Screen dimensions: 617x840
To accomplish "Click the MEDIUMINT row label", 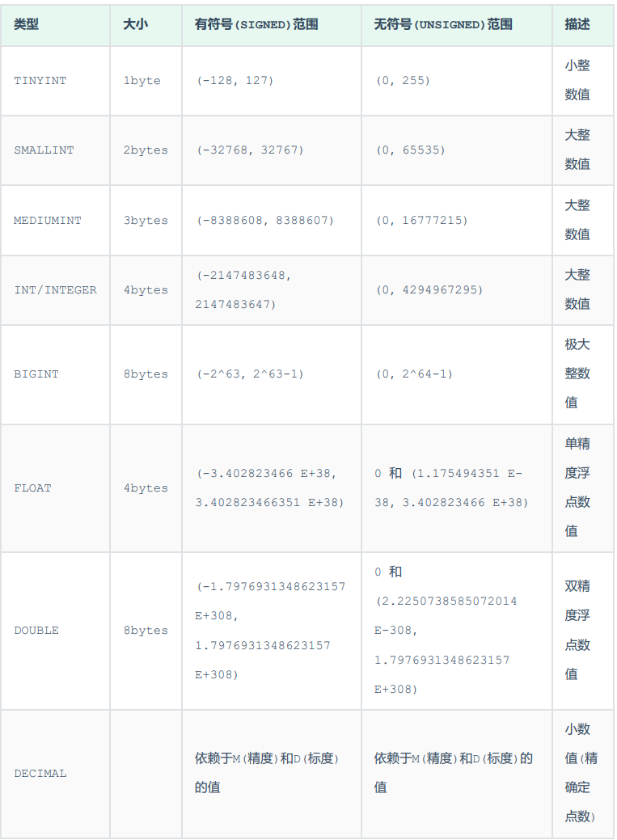I will tap(48, 221).
